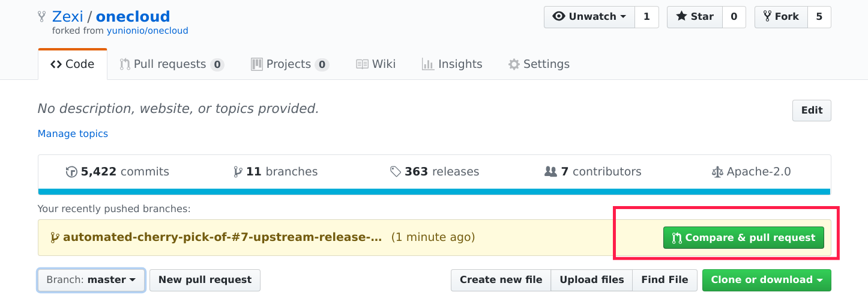Open the yunionio/onecloud upstream link

[147, 31]
